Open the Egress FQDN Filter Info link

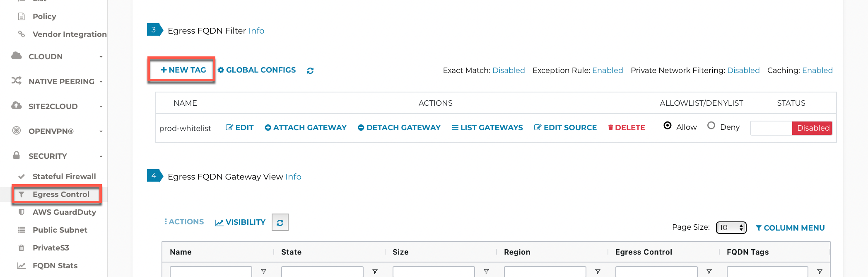(256, 30)
